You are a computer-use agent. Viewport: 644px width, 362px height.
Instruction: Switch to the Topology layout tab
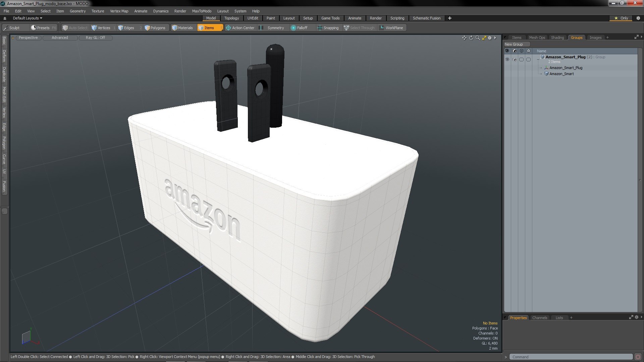point(231,18)
